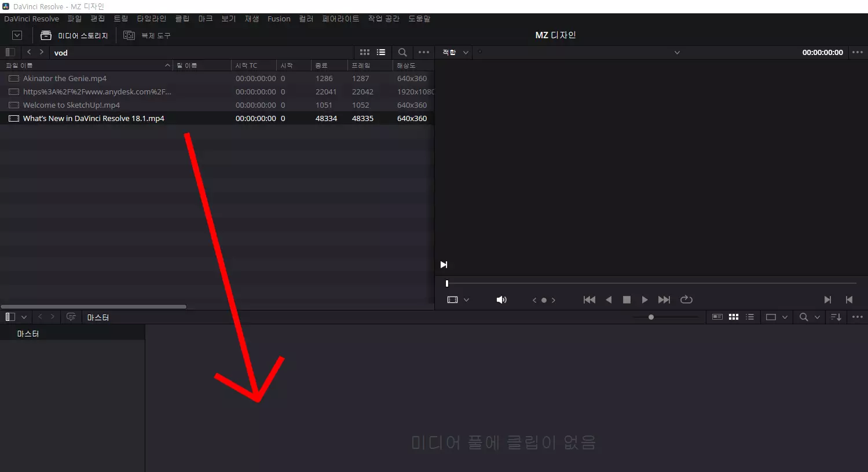Open the 컬러 menu
This screenshot has height=472, width=868.
tap(306, 19)
